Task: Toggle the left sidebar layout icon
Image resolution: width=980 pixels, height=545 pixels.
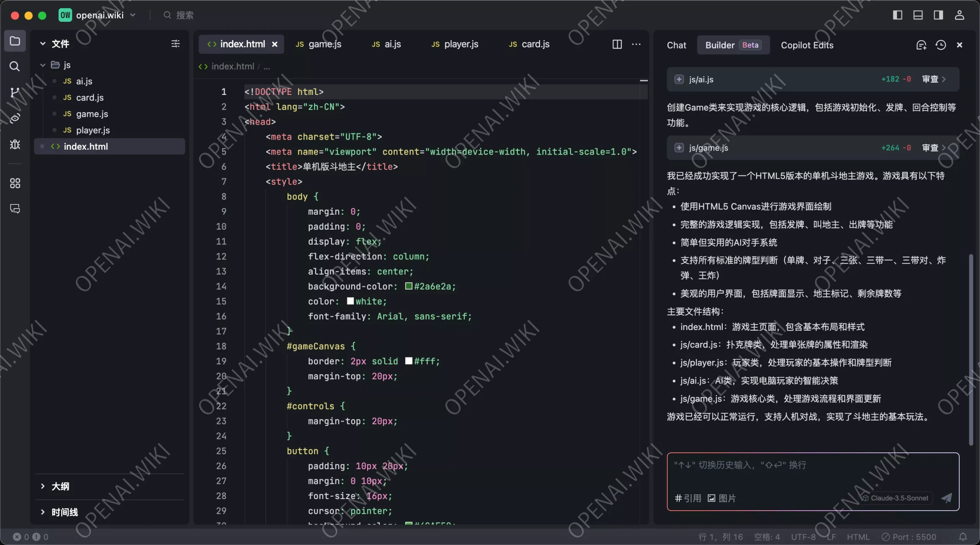Action: tap(898, 15)
